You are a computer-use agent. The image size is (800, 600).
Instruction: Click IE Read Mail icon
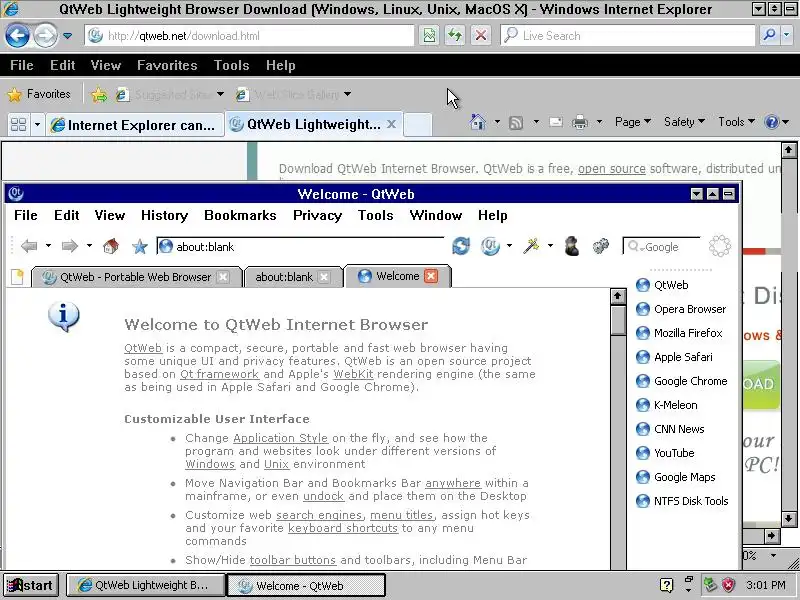[x=556, y=122]
